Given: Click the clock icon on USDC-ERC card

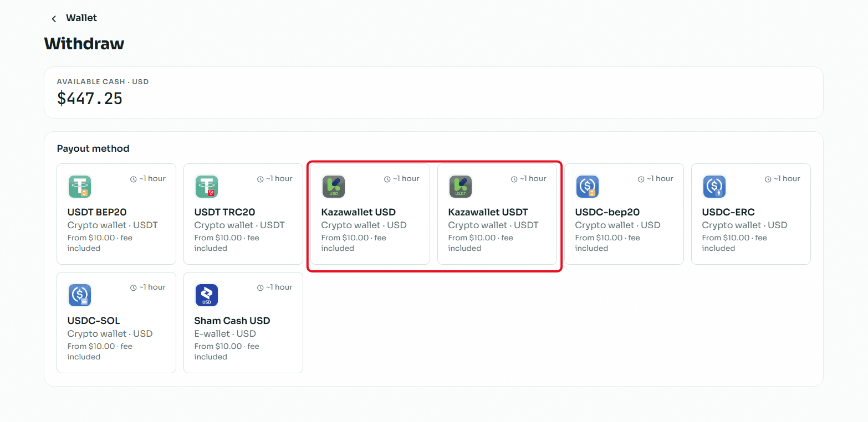Looking at the screenshot, I should pyautogui.click(x=768, y=179).
